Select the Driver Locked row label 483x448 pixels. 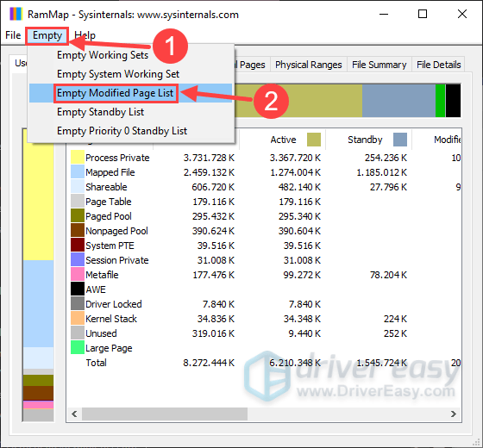114,304
